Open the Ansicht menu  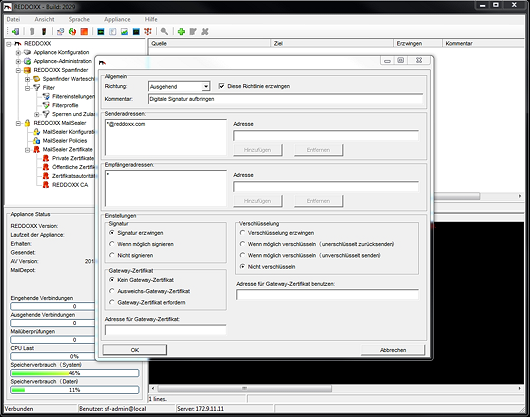point(44,19)
